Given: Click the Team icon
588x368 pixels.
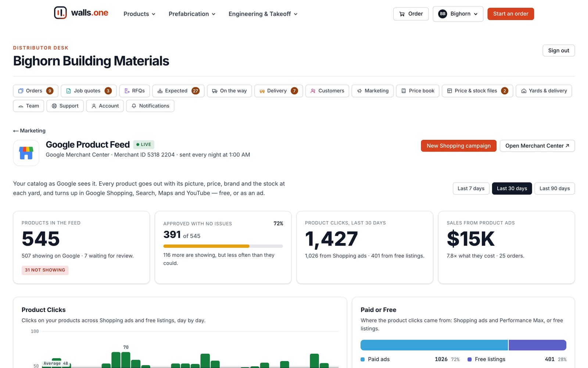Looking at the screenshot, I should tap(21, 106).
